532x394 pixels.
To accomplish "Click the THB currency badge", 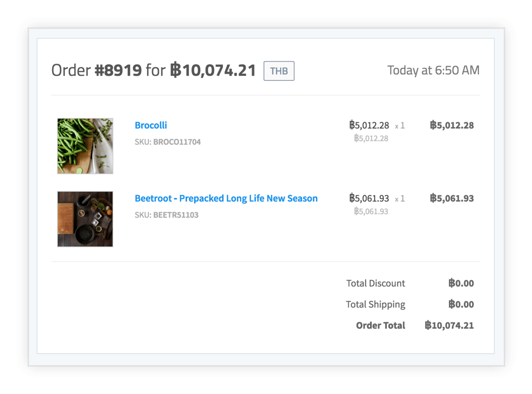I will click(279, 71).
